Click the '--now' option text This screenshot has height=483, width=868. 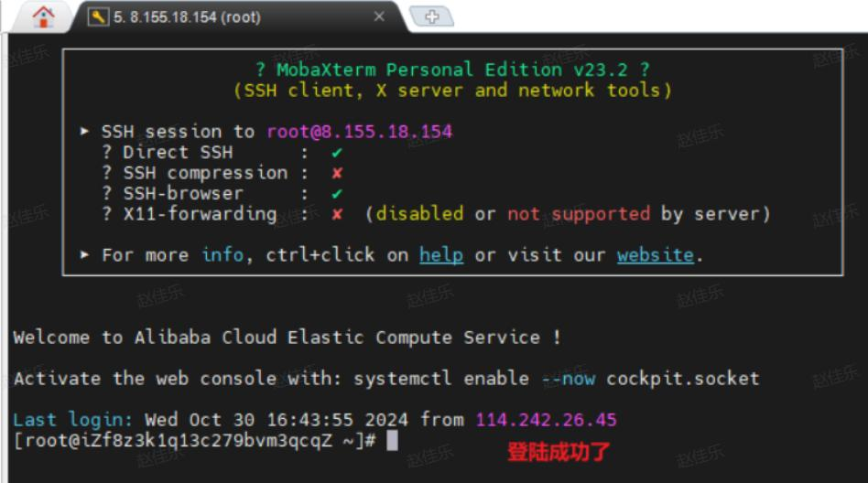pos(568,379)
